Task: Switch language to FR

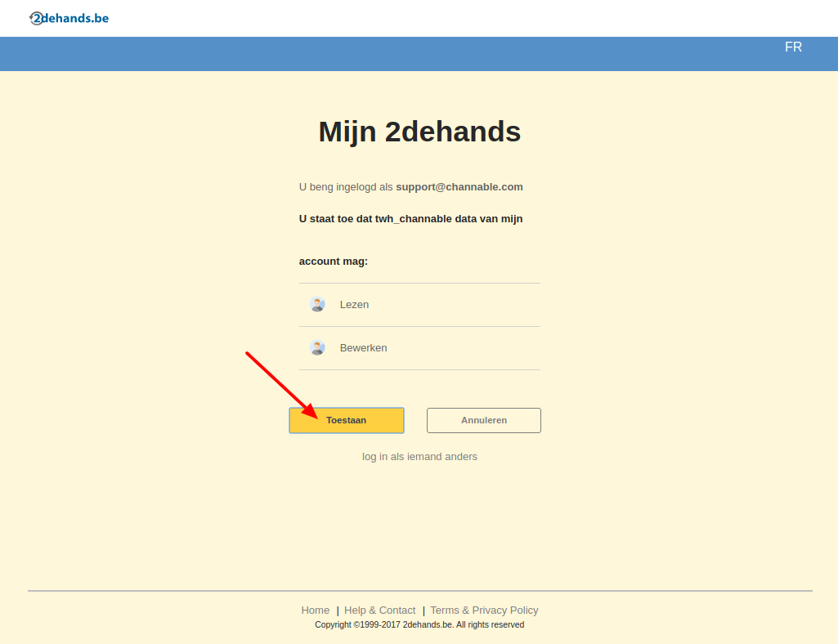Action: click(x=793, y=47)
